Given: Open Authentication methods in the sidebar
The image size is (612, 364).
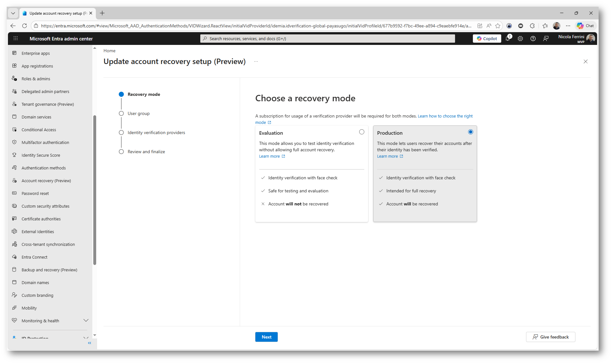Looking at the screenshot, I should tap(44, 168).
